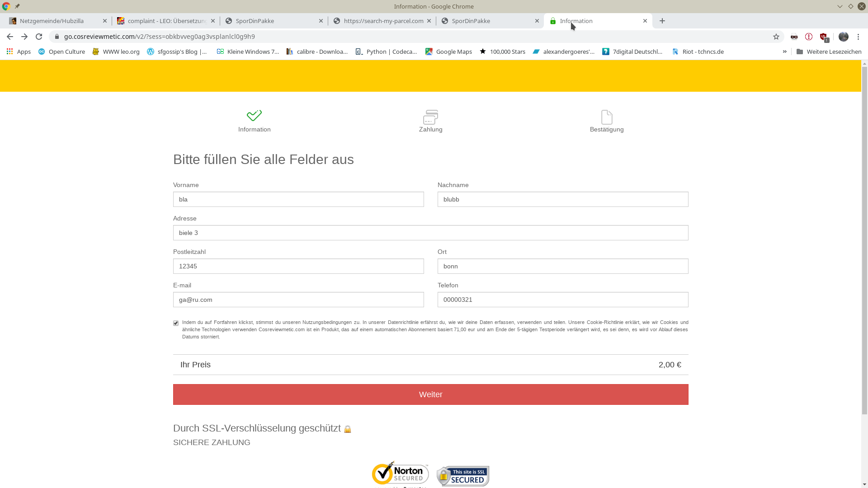Click the user profile avatar icon
The width and height of the screenshot is (868, 488).
point(843,37)
